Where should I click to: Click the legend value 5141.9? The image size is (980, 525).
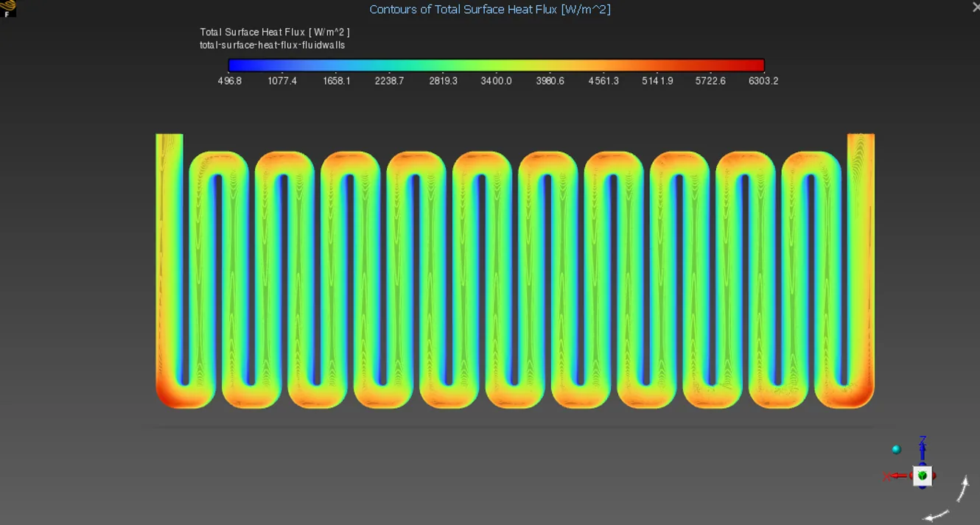click(657, 81)
